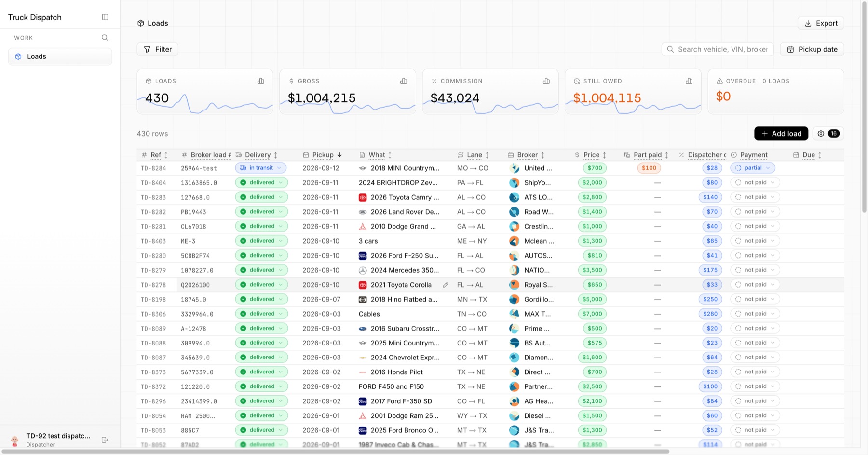The height and width of the screenshot is (455, 868).
Task: Click user avatar at sidebar bottom
Action: pyautogui.click(x=15, y=440)
